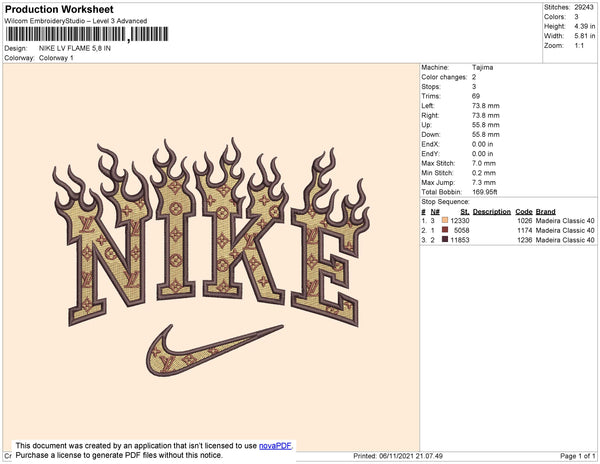Click the 'Page 1 of 1' footer text
Screen dimensions: 600x464
pyautogui.click(x=577, y=456)
